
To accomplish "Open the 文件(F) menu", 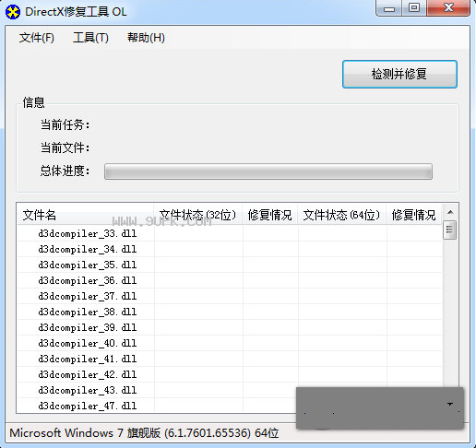I will coord(37,38).
